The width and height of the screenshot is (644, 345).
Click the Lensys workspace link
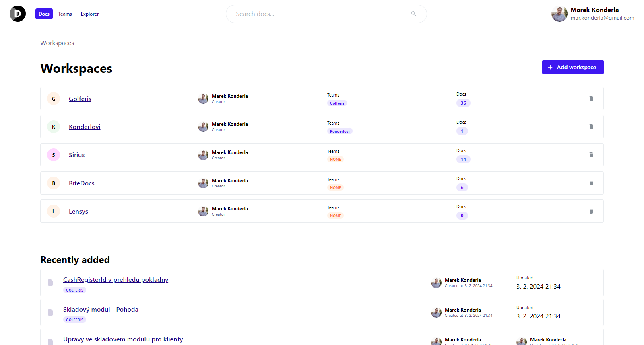click(78, 211)
